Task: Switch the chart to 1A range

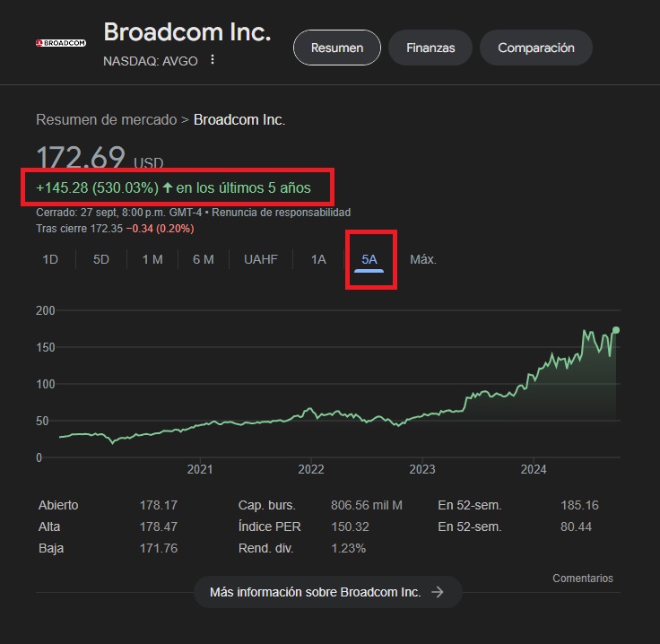Action: pos(318,260)
